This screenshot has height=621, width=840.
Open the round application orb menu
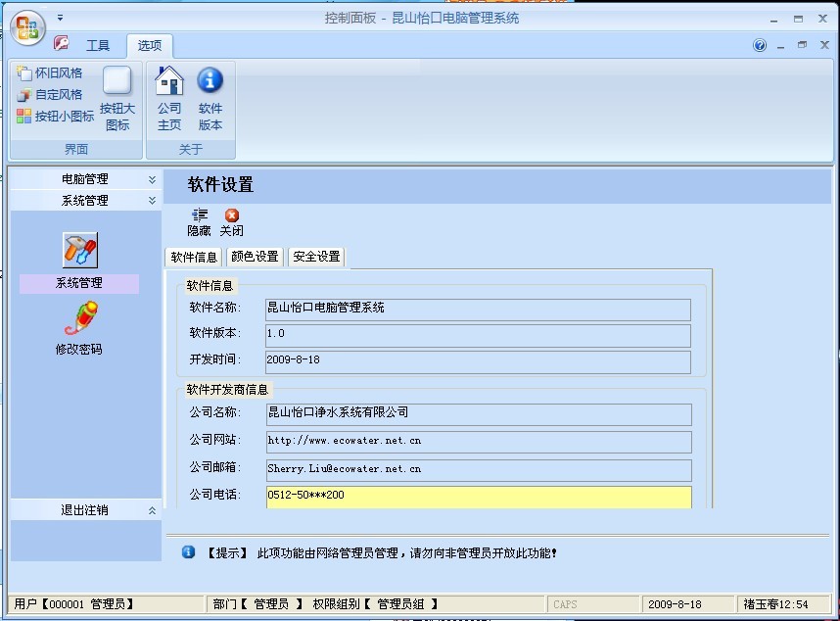pos(27,27)
